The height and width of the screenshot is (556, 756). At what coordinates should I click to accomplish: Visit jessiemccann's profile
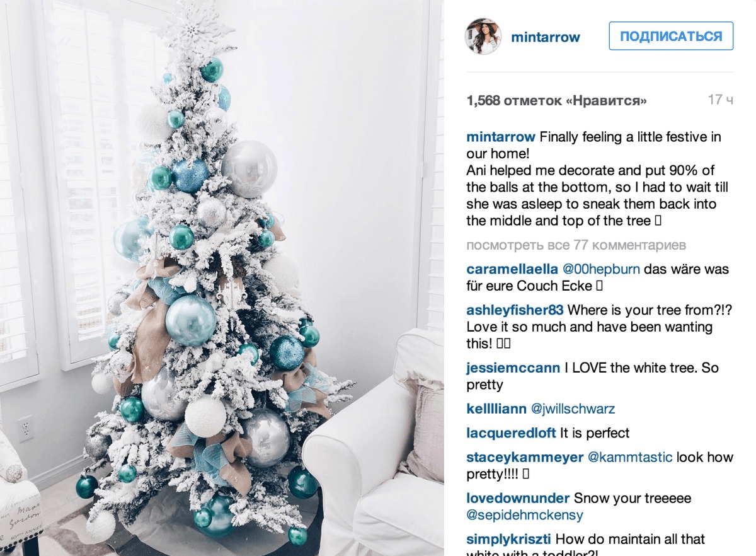[x=513, y=368]
